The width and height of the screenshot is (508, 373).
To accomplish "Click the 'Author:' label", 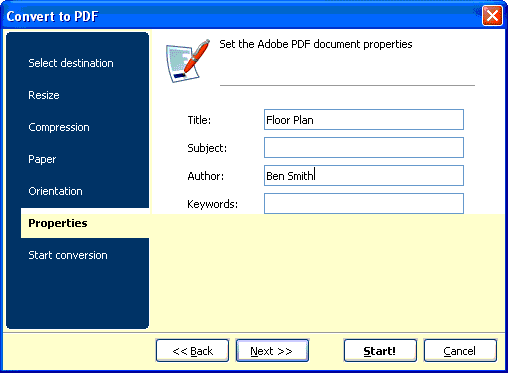I will [206, 176].
